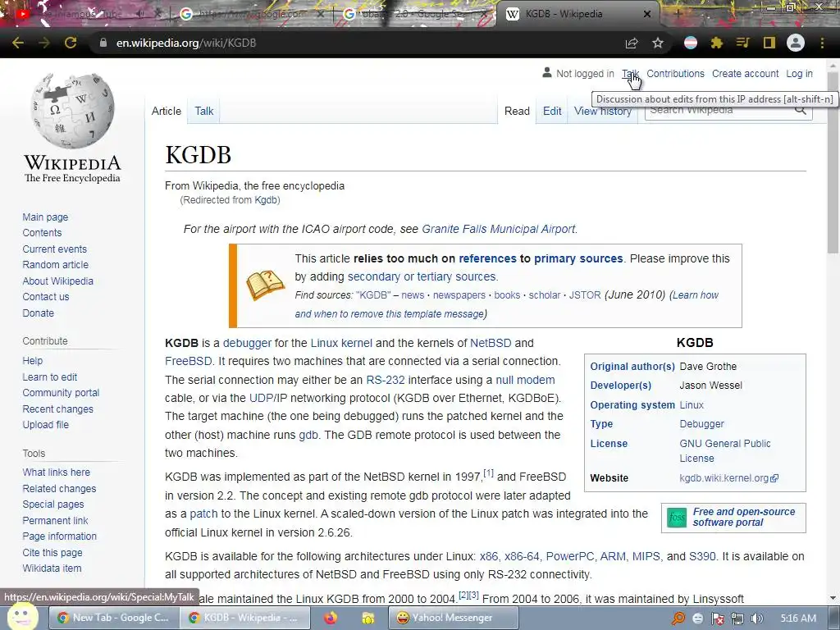This screenshot has width=840, height=630.
Task: Click the open book question mark icon
Action: pyautogui.click(x=265, y=285)
